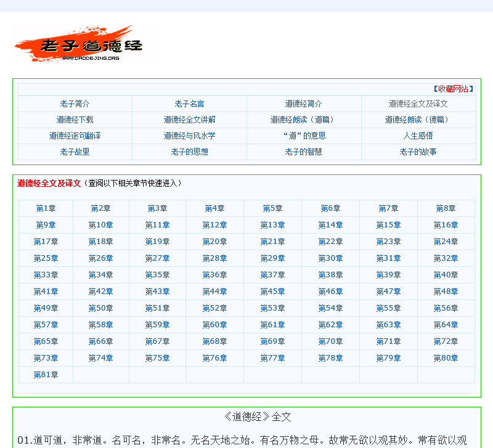Open “道”的意思 page
This screenshot has width=493, height=448.
tap(303, 136)
